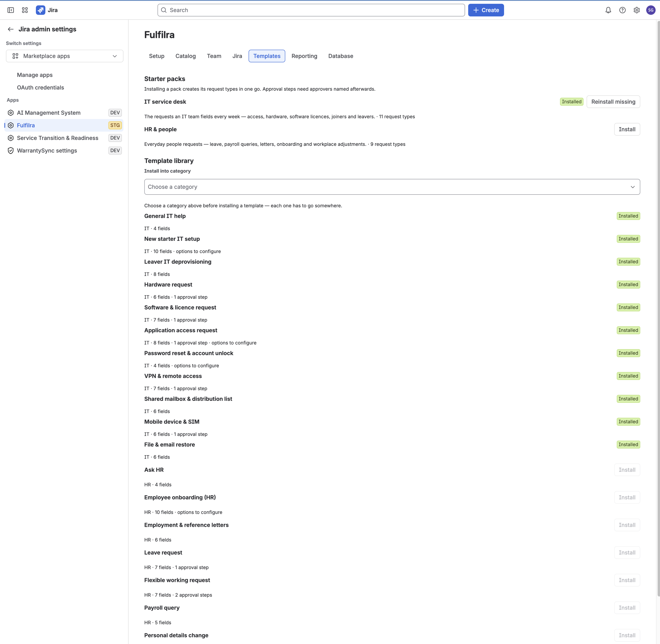Click the Password reset & account unlock title
This screenshot has width=660, height=644.
(188, 353)
